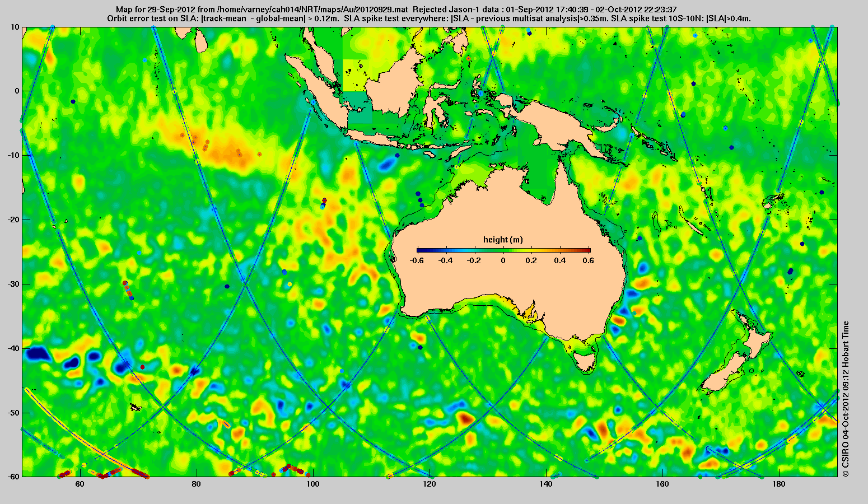Viewport: 868px width, 504px height.
Task: Click longitude axis label '80'
Action: 196,484
